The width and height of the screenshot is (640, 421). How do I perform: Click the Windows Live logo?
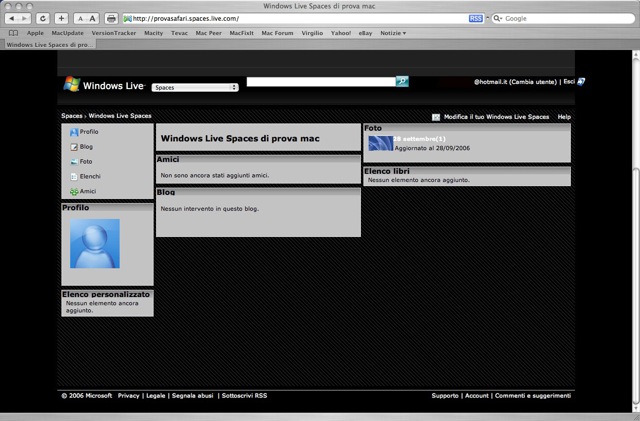[x=104, y=85]
